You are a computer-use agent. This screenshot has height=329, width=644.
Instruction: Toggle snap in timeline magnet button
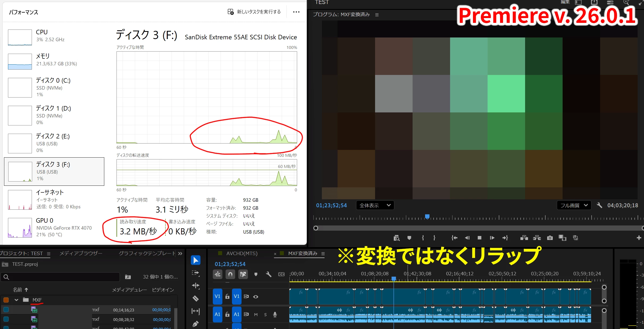(x=230, y=274)
